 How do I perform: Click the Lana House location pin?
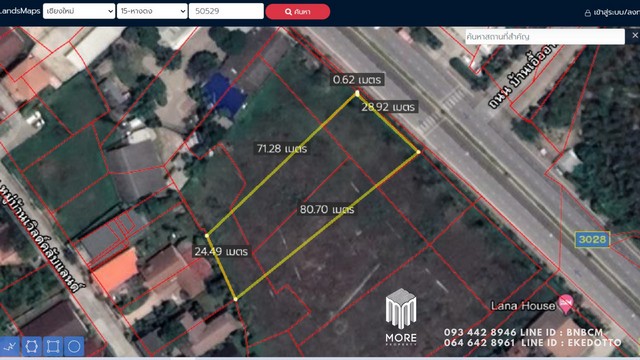[x=566, y=304]
